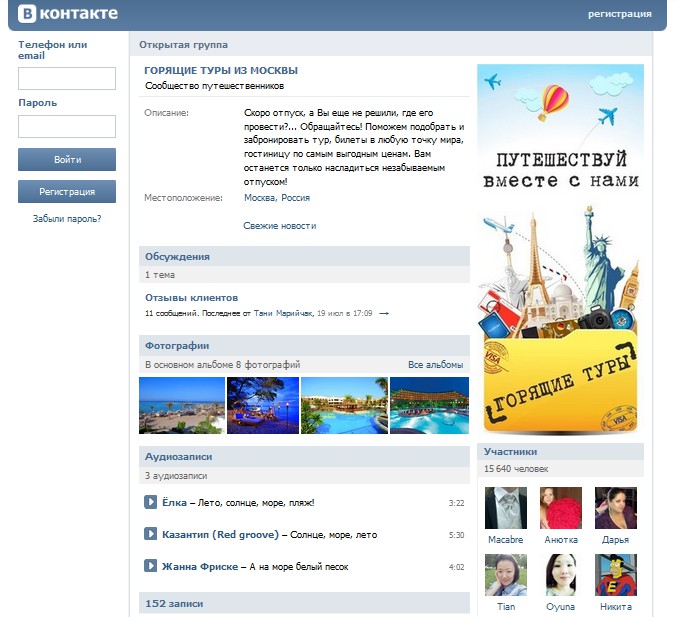Open the Фотографии section header

(304, 345)
